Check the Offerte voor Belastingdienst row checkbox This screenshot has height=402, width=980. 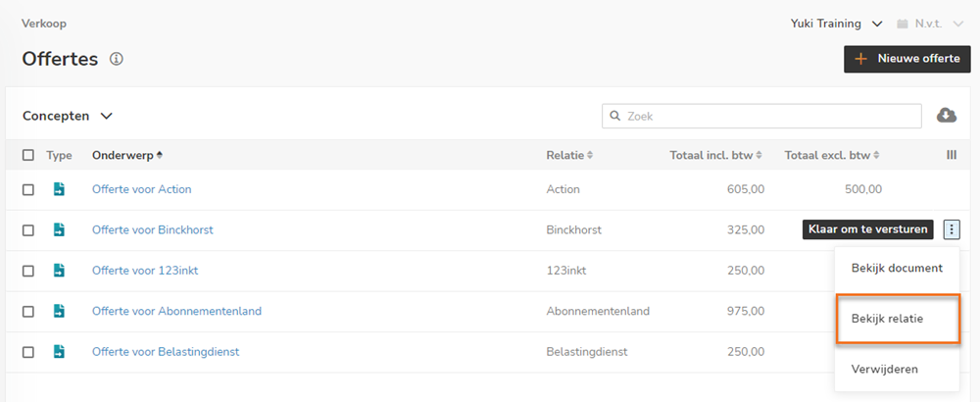click(28, 352)
